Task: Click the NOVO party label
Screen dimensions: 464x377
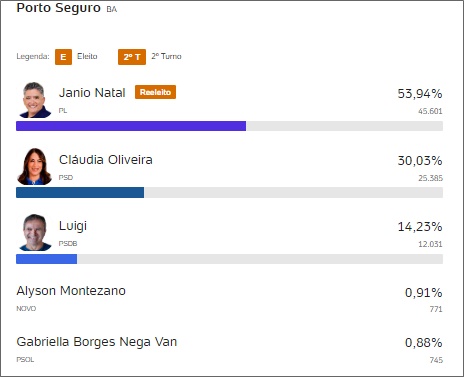Action: 26,309
